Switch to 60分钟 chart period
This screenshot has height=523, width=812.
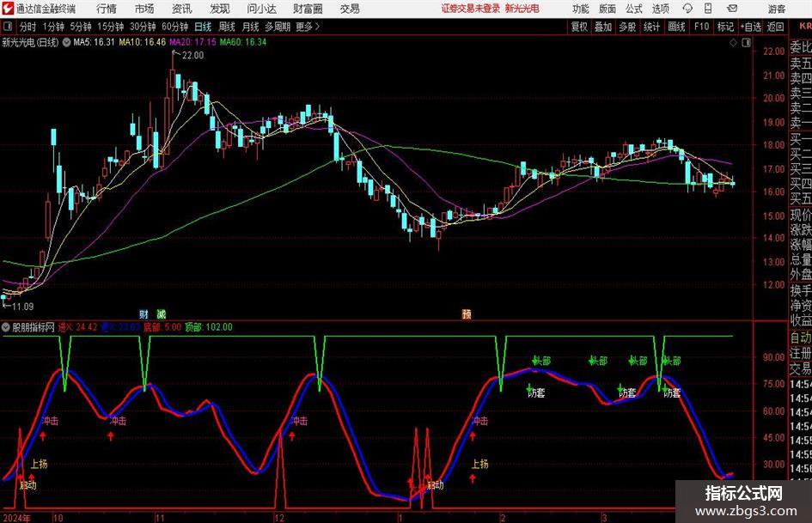(174, 27)
